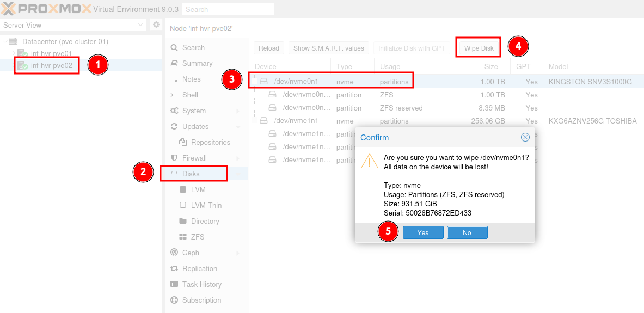This screenshot has height=313, width=644.
Task: Click the Firewall shield icon
Action: pos(174,158)
